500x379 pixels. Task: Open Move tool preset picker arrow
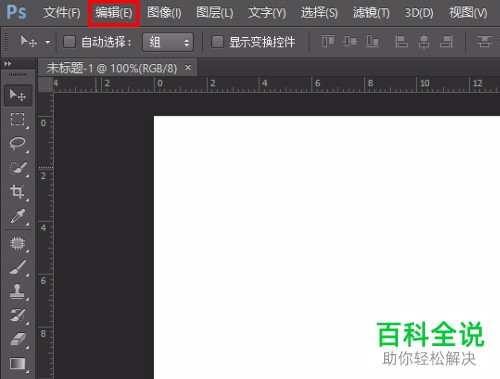[x=48, y=42]
